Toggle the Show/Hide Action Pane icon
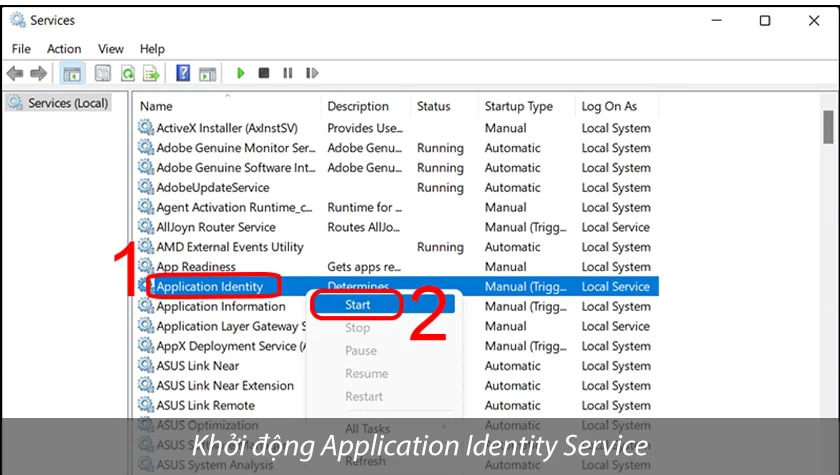 pyautogui.click(x=207, y=73)
